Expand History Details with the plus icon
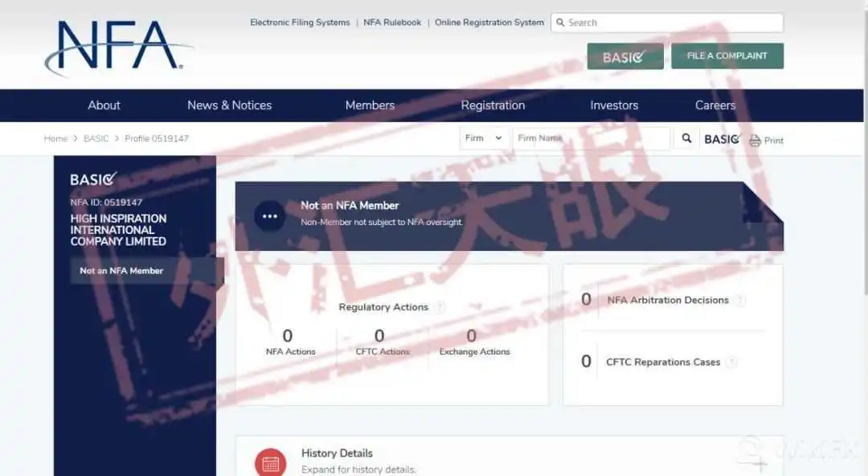868x476 pixels. coord(759,463)
